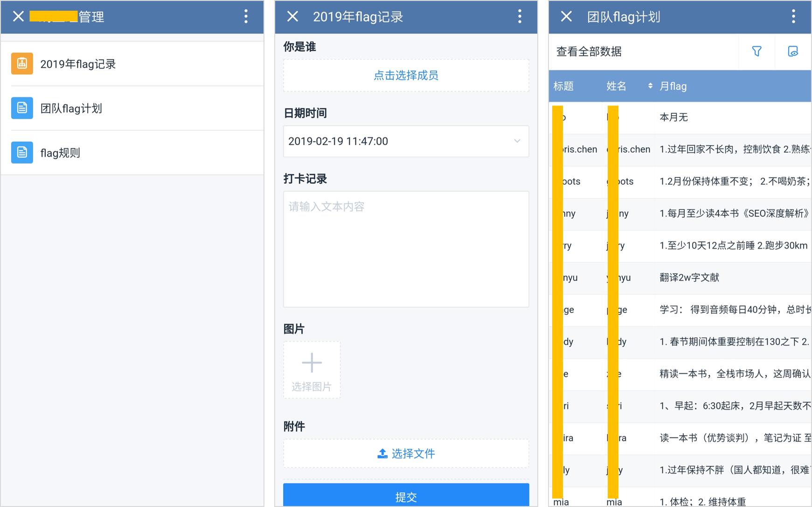Select the 查看全部数据 option
This screenshot has height=507, width=812.
(588, 52)
